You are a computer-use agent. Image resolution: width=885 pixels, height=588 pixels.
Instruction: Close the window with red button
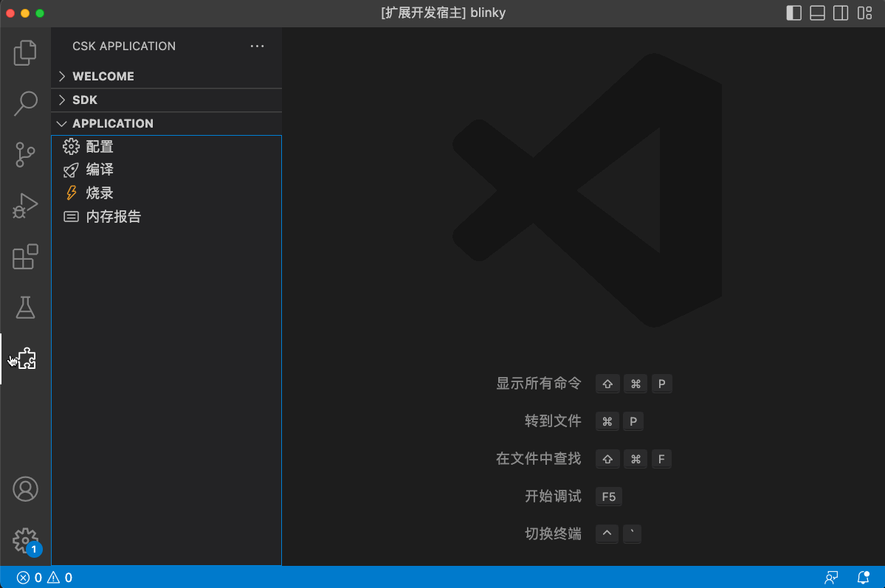10,13
